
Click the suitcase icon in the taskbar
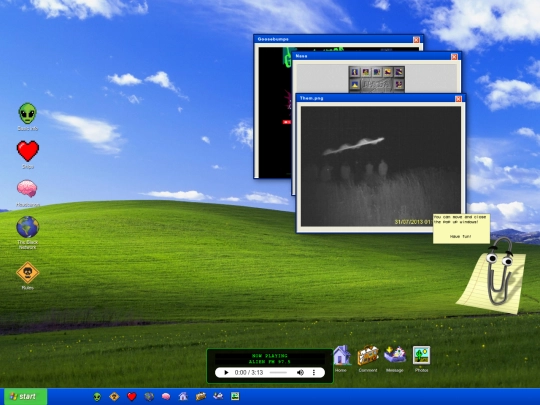[x=200, y=396]
